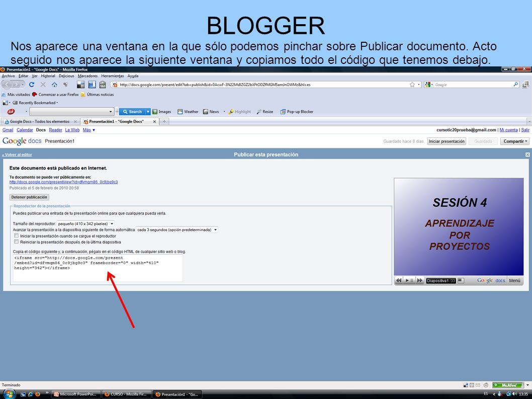This screenshot has width=532, height=399.
Task: Open the Herramientas menu
Action: pos(113,76)
